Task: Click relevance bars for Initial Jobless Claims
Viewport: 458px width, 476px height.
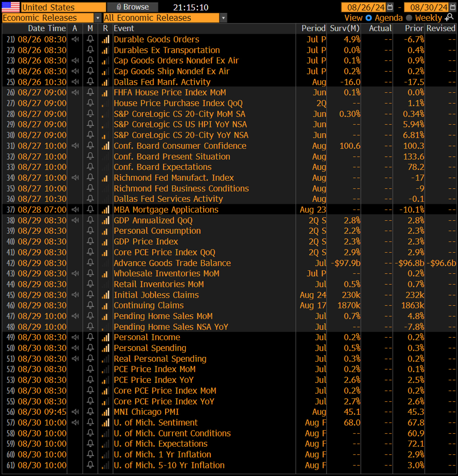Action: [x=105, y=295]
